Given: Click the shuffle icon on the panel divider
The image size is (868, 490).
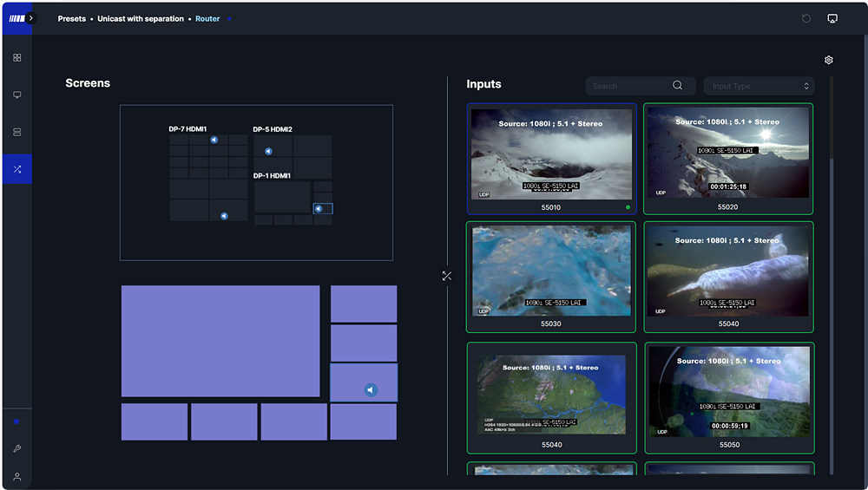Looking at the screenshot, I should click(x=447, y=276).
